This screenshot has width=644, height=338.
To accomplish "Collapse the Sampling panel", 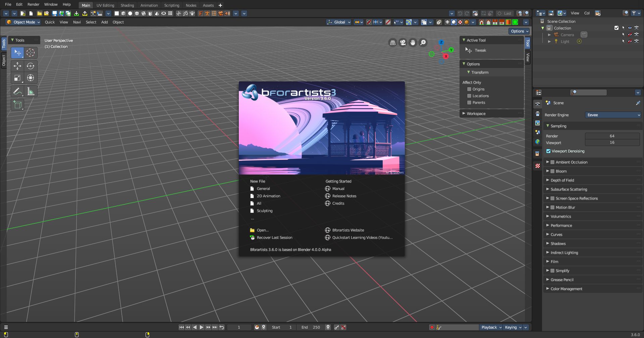I will tap(592, 126).
